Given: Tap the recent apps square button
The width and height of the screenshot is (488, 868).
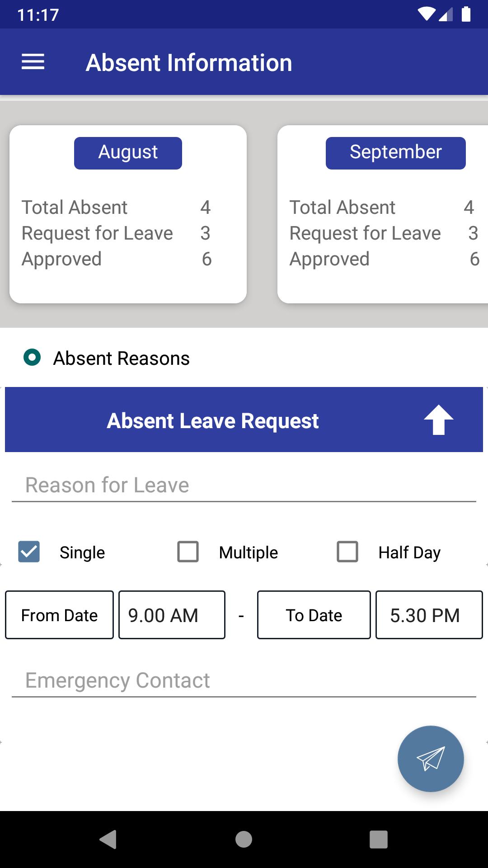Looking at the screenshot, I should 378,840.
